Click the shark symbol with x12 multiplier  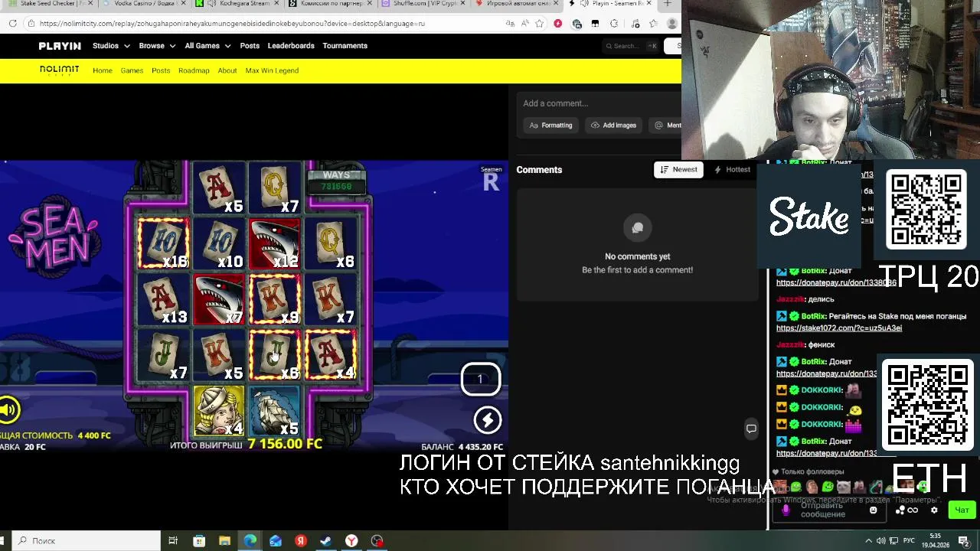click(275, 245)
